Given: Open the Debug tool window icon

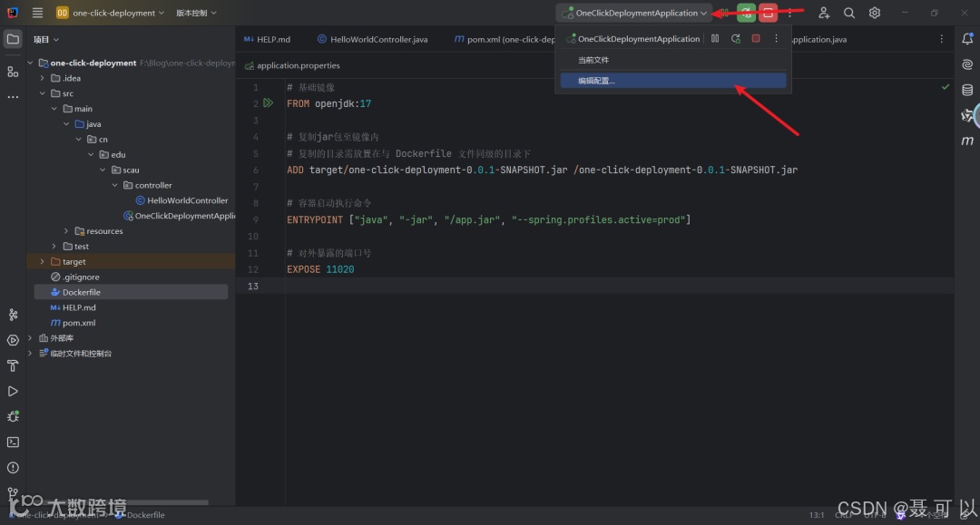Looking at the screenshot, I should click(13, 416).
